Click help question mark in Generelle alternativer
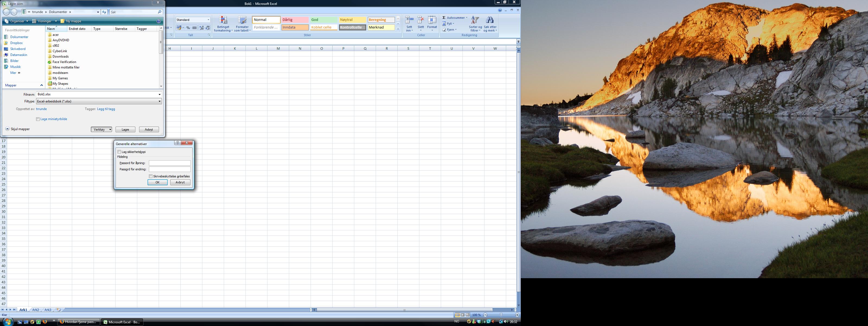The width and height of the screenshot is (868, 326). [x=178, y=143]
